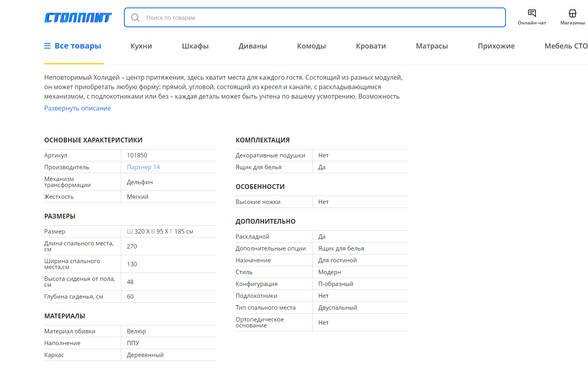Click the hamburger icon beside Все товары
588x370 pixels.
click(47, 46)
